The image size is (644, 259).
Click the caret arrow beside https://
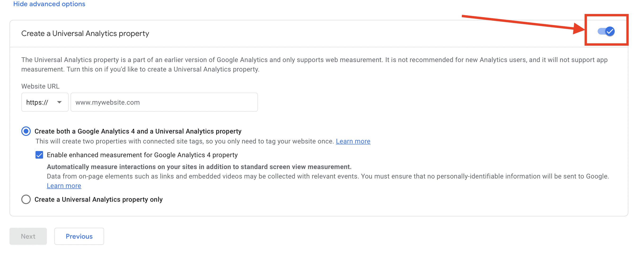pos(59,102)
